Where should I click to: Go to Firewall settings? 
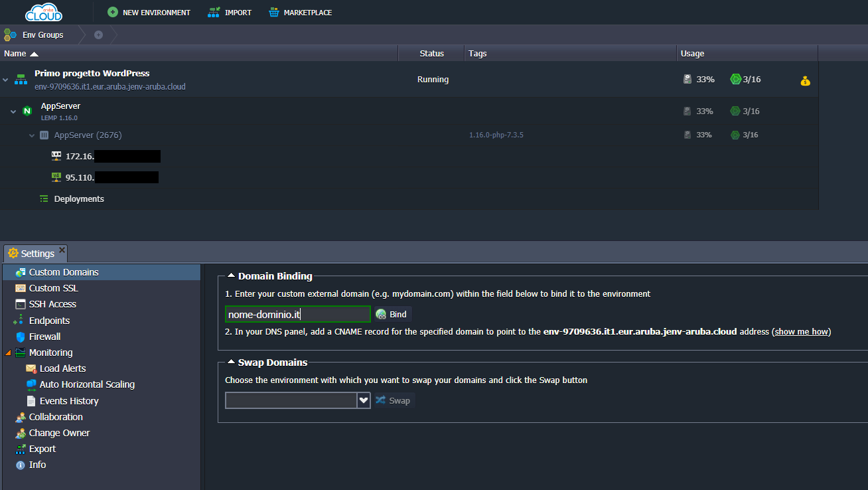tap(44, 337)
